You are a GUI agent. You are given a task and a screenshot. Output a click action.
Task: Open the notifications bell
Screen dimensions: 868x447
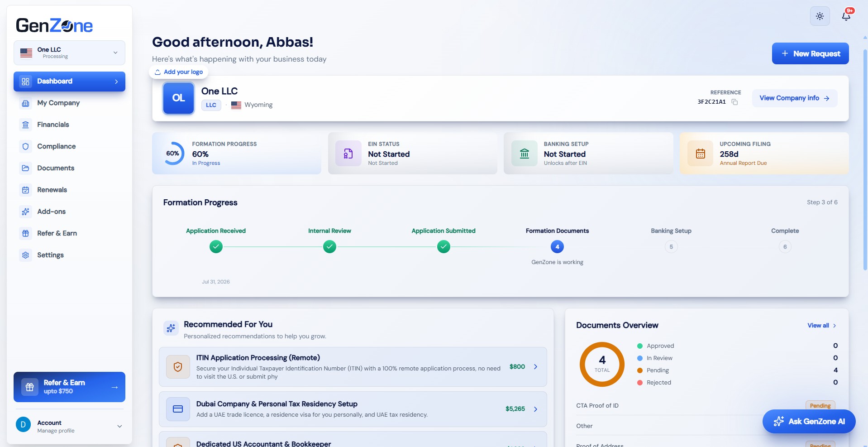[846, 16]
